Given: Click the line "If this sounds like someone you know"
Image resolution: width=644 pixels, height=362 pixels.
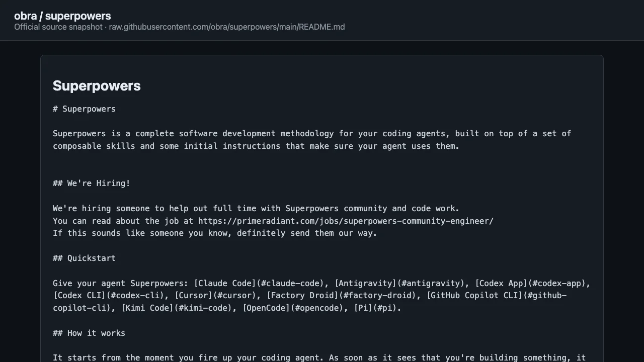Looking at the screenshot, I should (x=215, y=233).
